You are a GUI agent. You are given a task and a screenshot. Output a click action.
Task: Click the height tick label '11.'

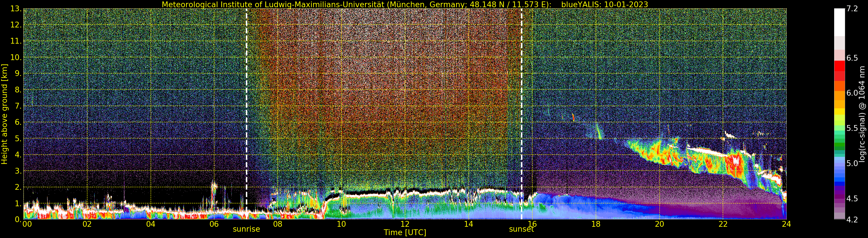(x=16, y=41)
